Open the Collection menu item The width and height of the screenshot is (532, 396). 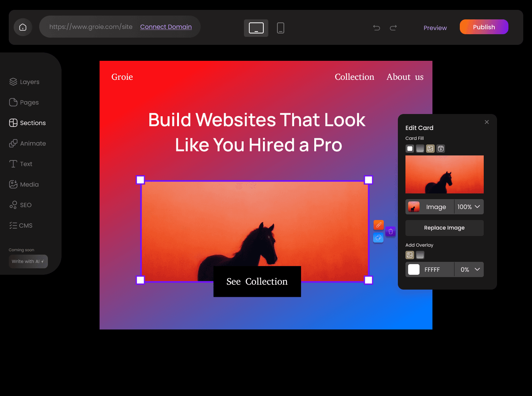click(x=354, y=77)
